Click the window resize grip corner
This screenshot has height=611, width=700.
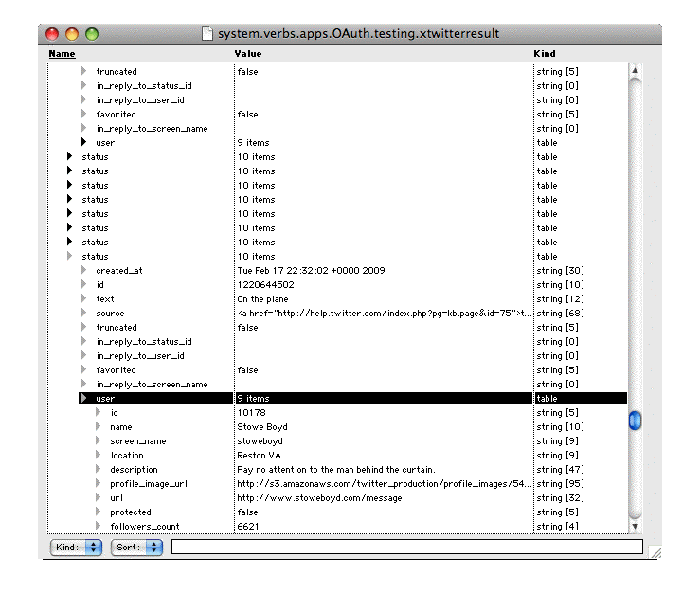click(x=655, y=551)
